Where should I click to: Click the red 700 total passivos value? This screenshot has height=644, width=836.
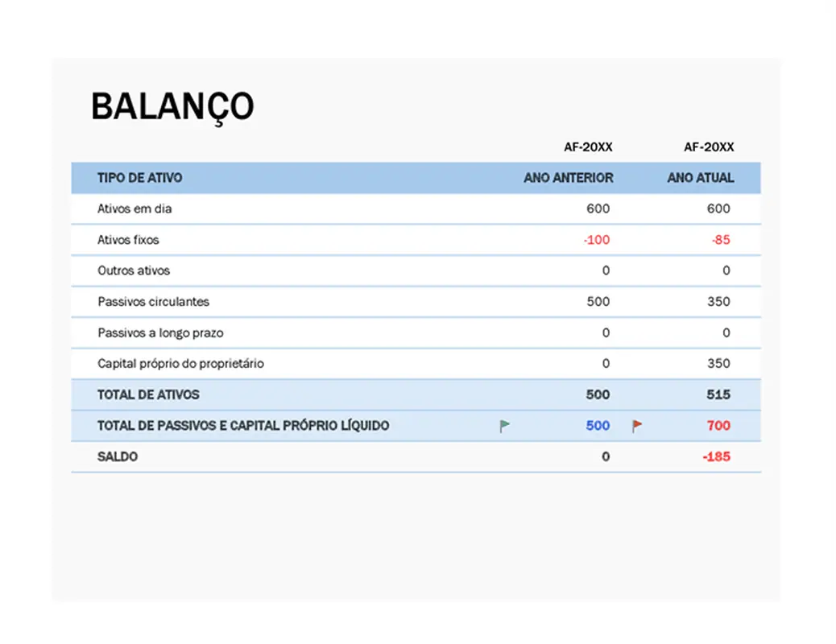[720, 425]
